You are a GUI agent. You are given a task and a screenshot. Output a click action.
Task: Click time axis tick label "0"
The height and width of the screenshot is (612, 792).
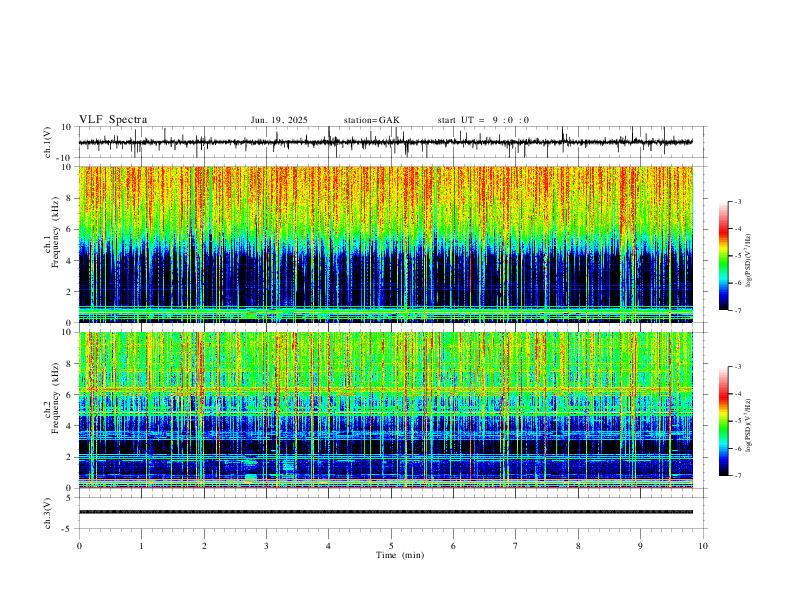tap(79, 546)
